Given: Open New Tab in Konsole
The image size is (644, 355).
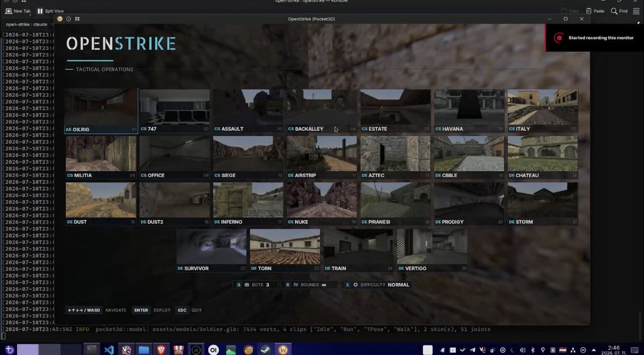Looking at the screenshot, I should [x=18, y=11].
